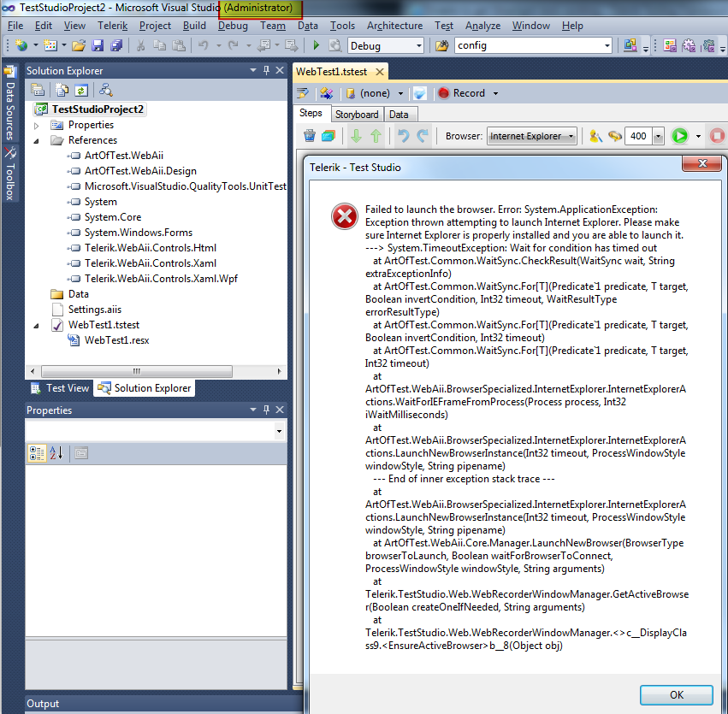Viewport: 728px width, 714px height.
Task: Open the (none) data source dropdown
Action: 400,93
